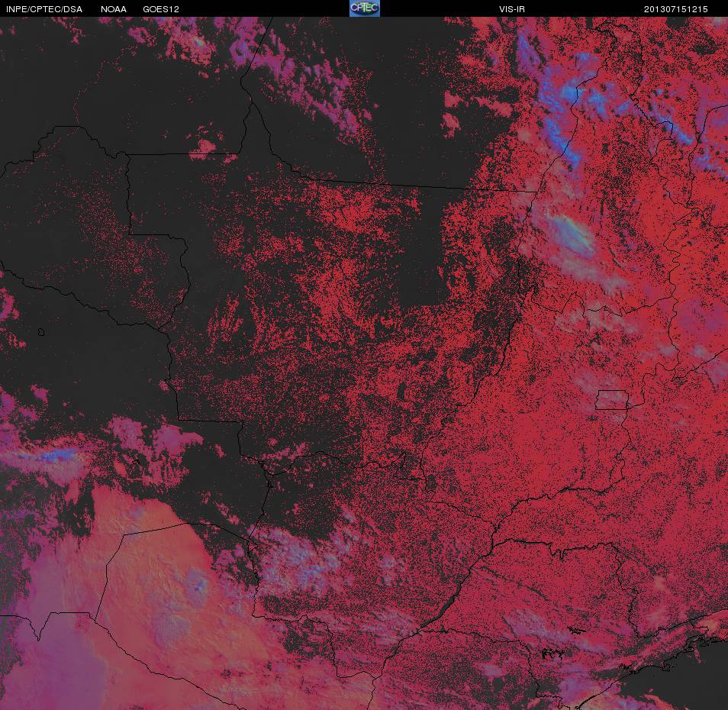Click the 201307151215 timestamp

[x=675, y=9]
